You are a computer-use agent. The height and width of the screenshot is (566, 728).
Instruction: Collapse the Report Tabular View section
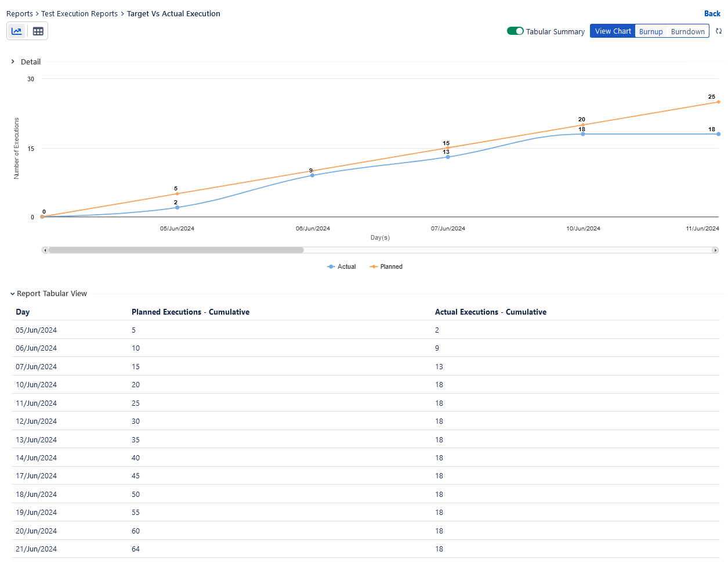[x=13, y=294]
